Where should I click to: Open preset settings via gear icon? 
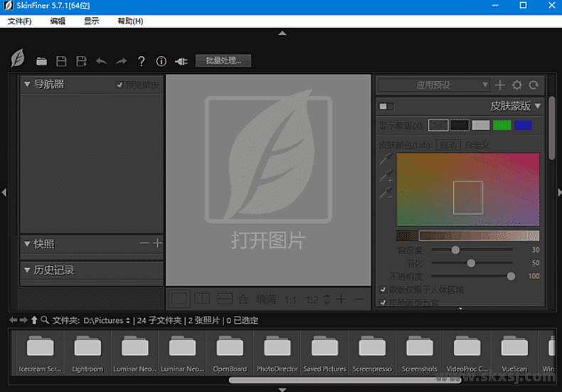(517, 85)
